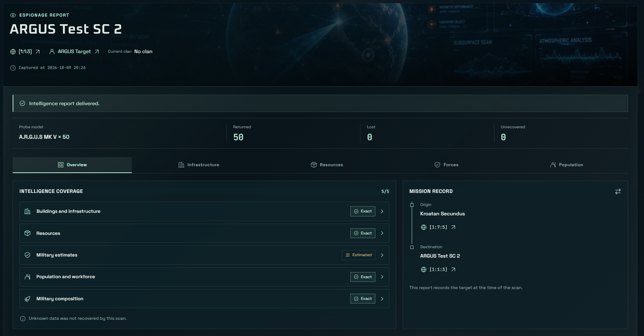The image size is (644, 336).
Task: Open the [1:1:3] coordinates link in header
Action: (25, 52)
